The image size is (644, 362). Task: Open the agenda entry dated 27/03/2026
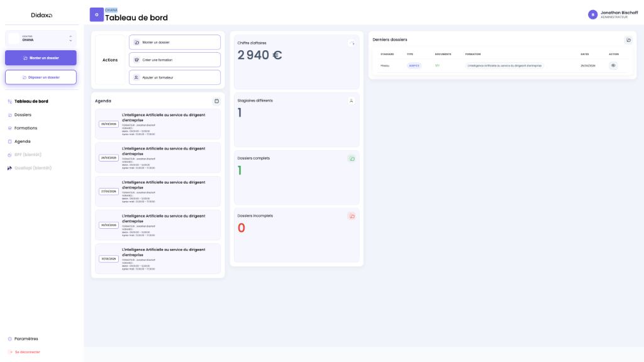[158, 192]
